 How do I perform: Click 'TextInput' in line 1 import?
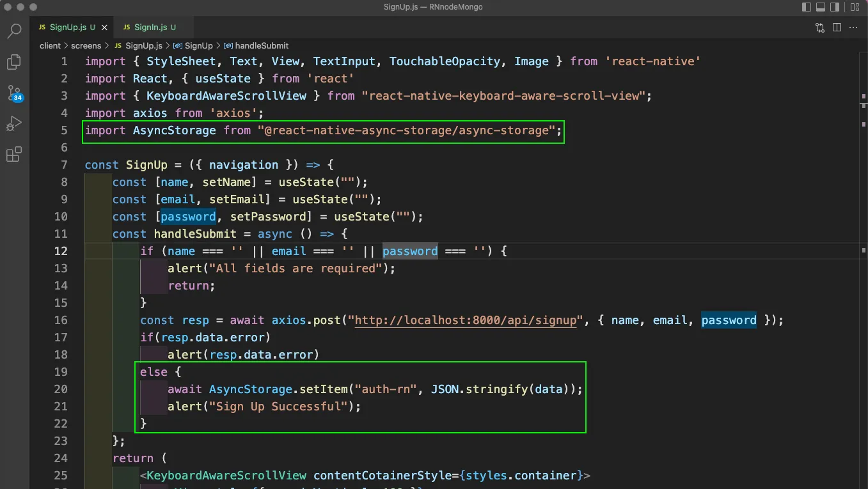(x=344, y=61)
